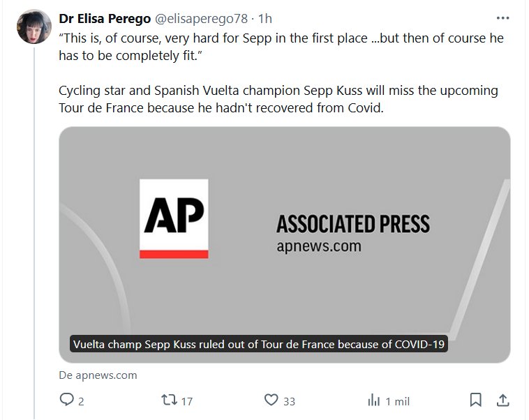
Task: Click the repost arrows icon
Action: coord(168,400)
